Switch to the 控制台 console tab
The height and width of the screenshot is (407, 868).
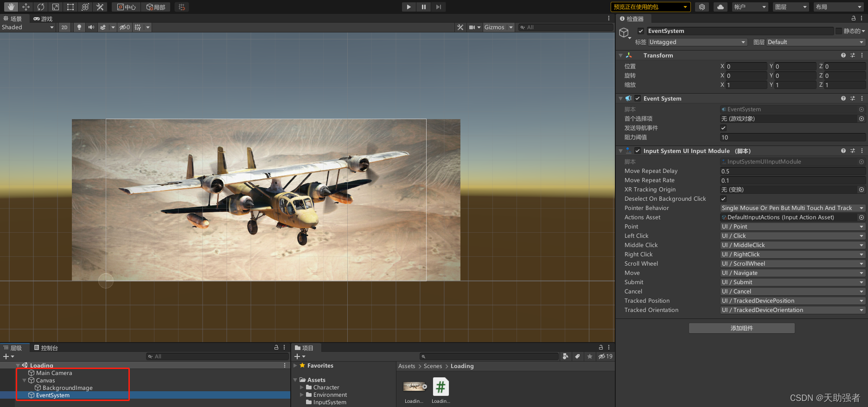(x=46, y=348)
